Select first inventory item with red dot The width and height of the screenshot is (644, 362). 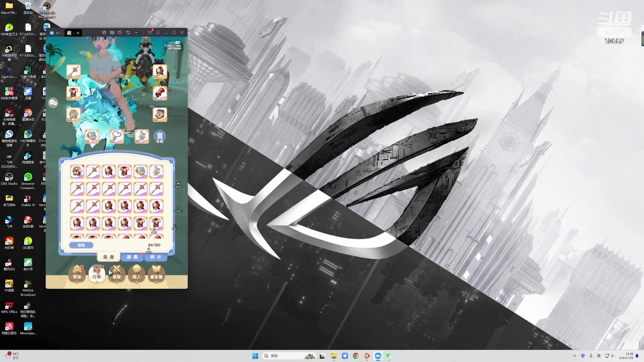click(77, 172)
